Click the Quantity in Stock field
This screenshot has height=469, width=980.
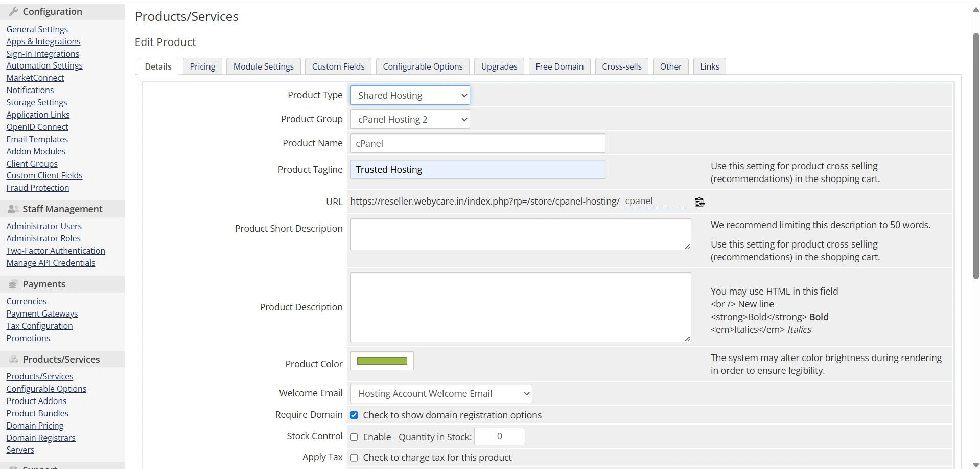pos(500,436)
